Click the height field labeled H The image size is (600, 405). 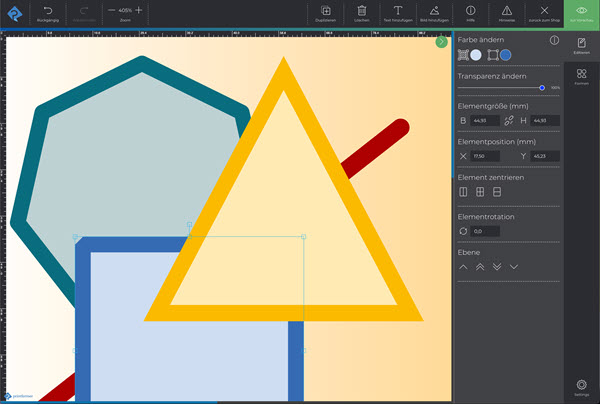545,121
